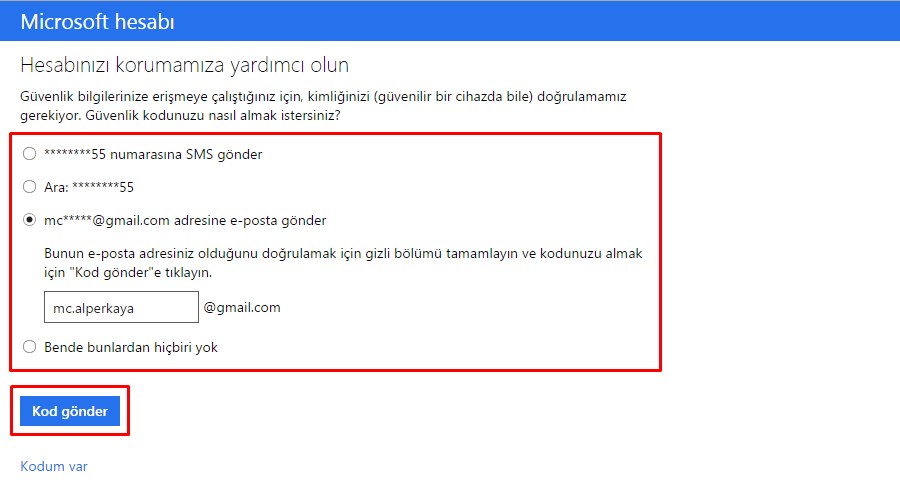Select the mc*****@gmail.com e-posta radio button

click(x=30, y=220)
